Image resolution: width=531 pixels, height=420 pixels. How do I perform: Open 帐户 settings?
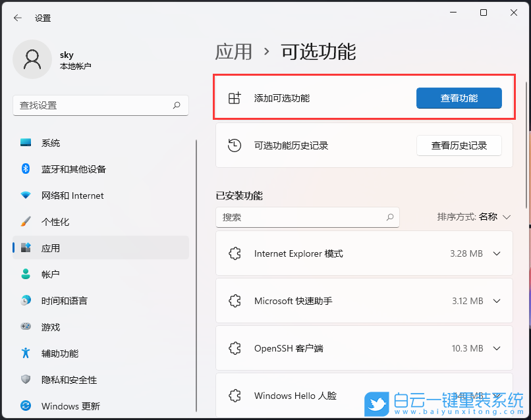point(51,275)
